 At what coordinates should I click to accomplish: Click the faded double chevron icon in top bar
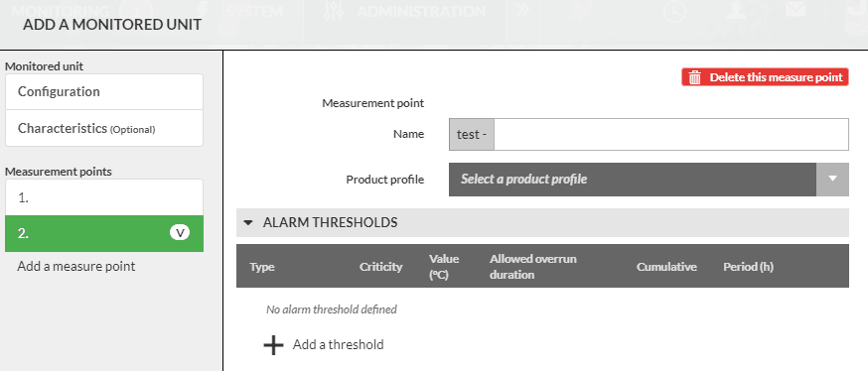pos(522,11)
